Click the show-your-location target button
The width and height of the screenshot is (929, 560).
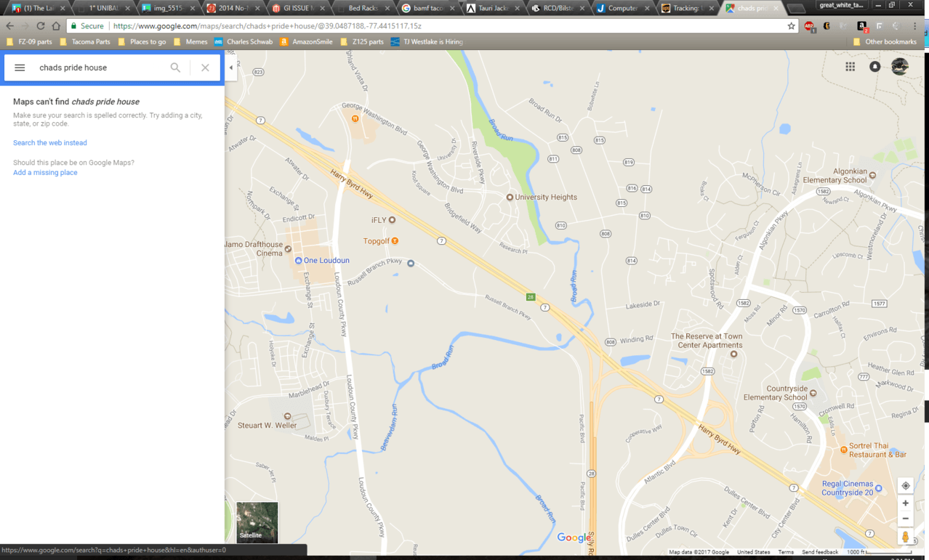(905, 486)
